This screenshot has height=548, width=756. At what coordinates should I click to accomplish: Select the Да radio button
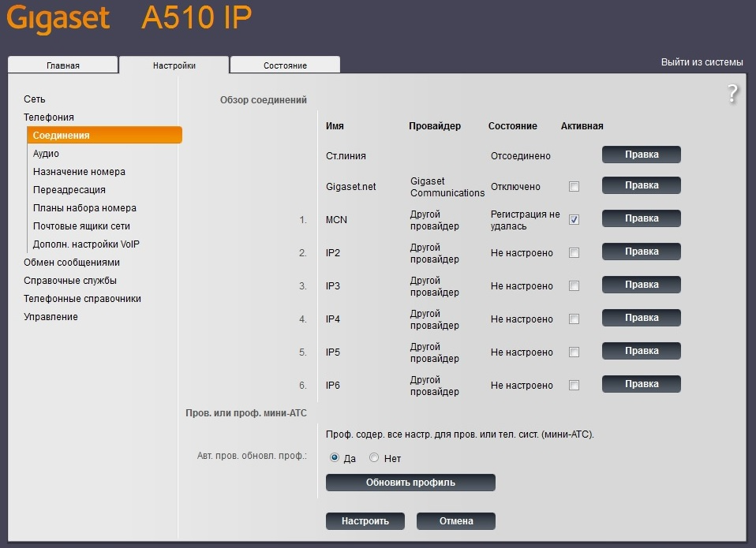(334, 457)
